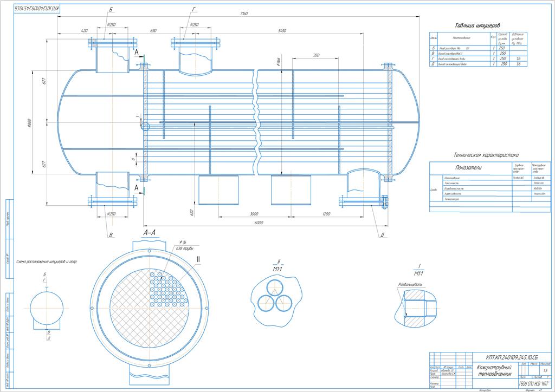Select the detail II M1:1 title
Image resolution: width=555 pixels, height=392 pixels.
[278, 265]
